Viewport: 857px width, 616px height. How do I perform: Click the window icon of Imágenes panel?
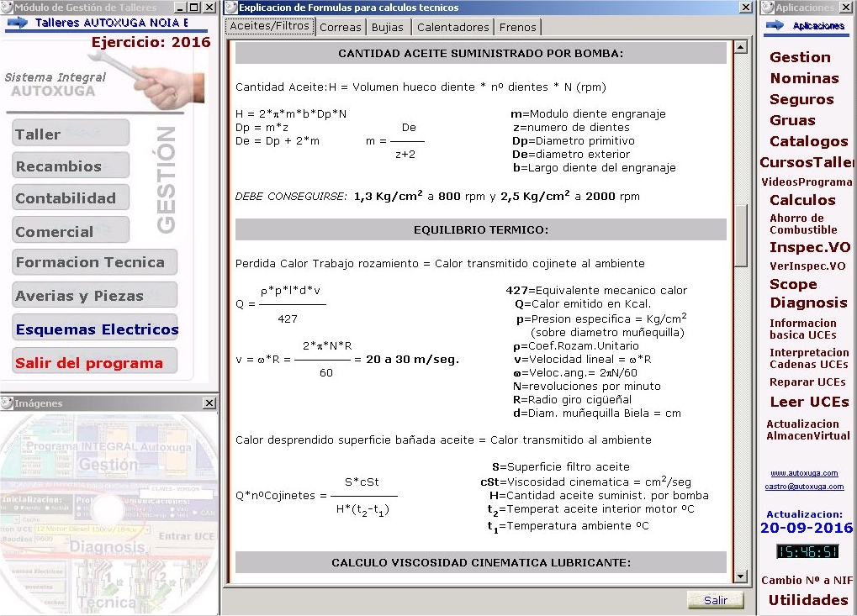tap(7, 403)
